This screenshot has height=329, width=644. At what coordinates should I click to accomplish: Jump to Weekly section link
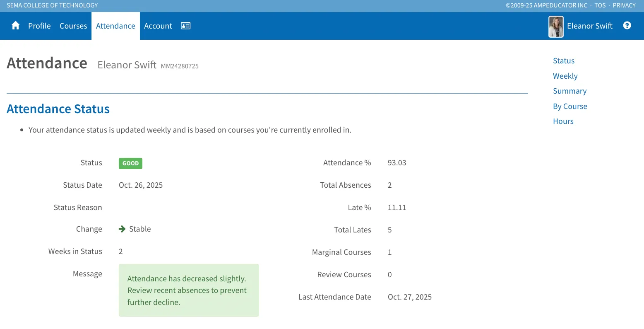click(x=565, y=76)
